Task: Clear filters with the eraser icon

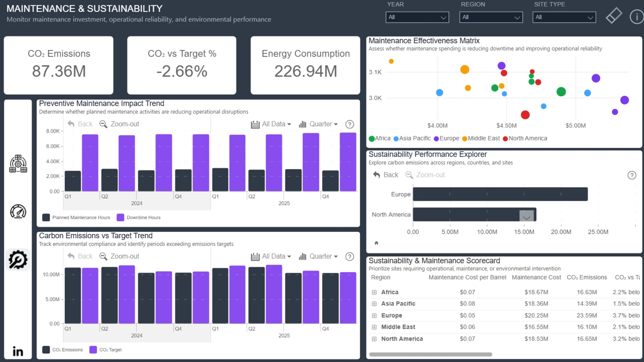Action: pyautogui.click(x=614, y=16)
